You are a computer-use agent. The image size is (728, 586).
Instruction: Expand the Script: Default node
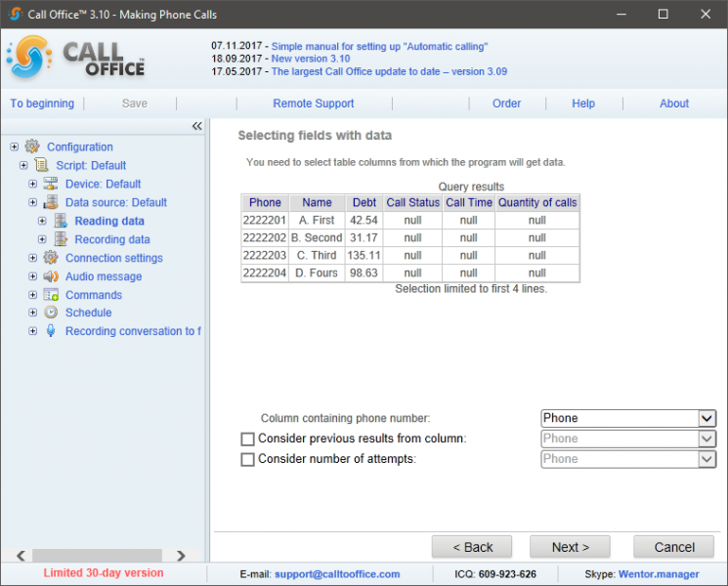click(23, 165)
